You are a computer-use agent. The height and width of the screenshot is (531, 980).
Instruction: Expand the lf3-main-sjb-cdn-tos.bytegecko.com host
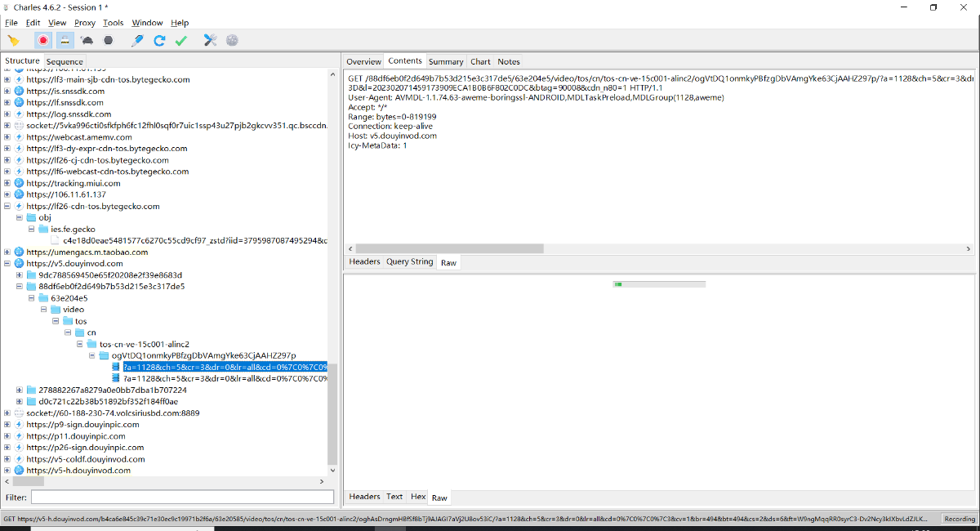pos(7,80)
